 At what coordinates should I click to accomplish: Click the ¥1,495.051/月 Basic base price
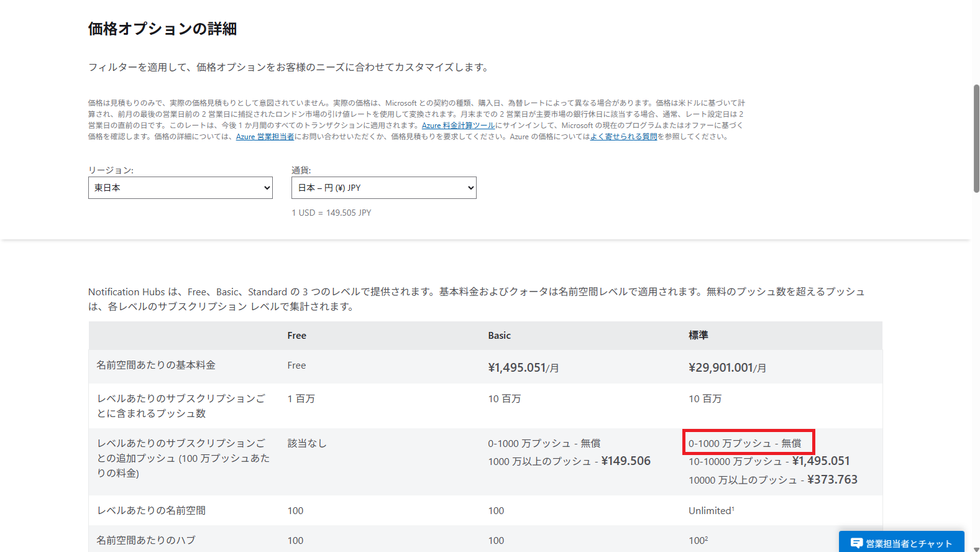click(524, 368)
